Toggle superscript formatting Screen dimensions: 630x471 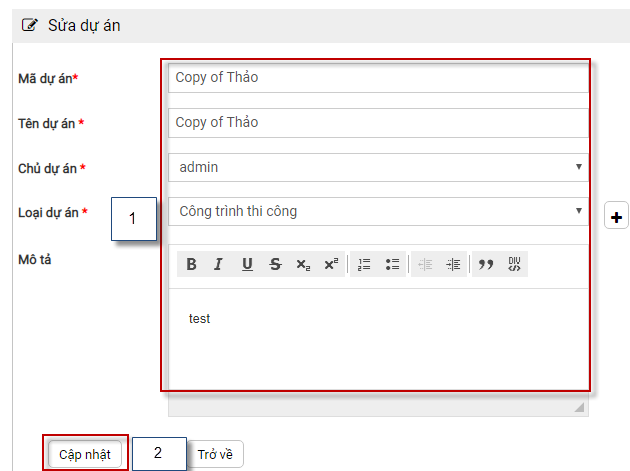tap(330, 264)
